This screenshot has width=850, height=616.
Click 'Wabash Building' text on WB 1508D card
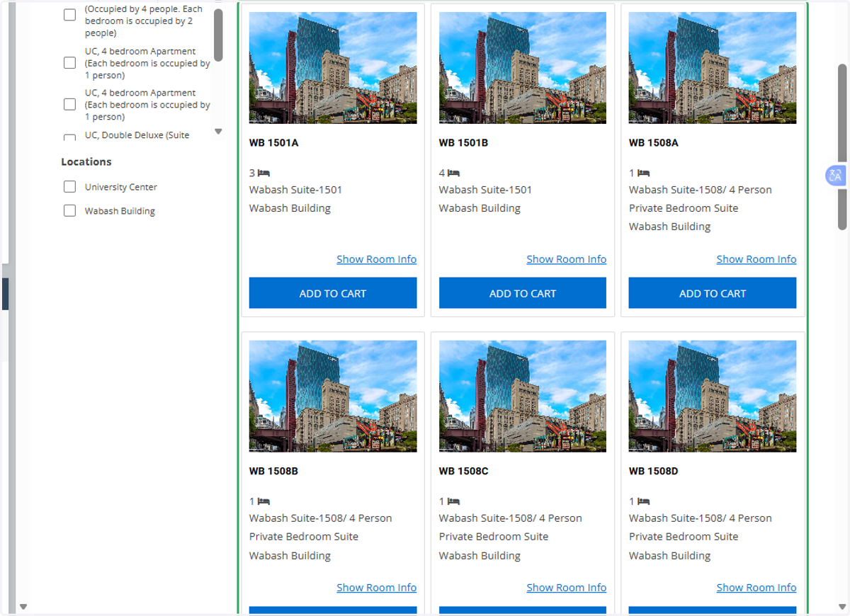pos(670,556)
